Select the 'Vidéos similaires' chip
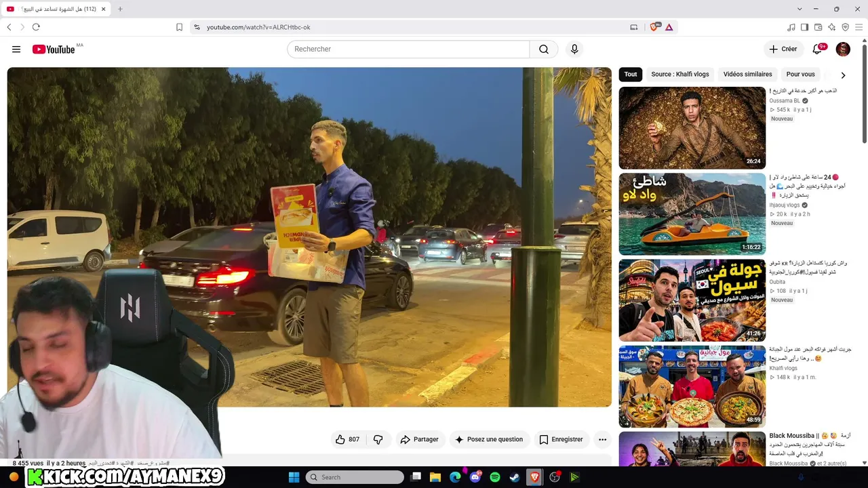This screenshot has width=868, height=488. tap(747, 75)
